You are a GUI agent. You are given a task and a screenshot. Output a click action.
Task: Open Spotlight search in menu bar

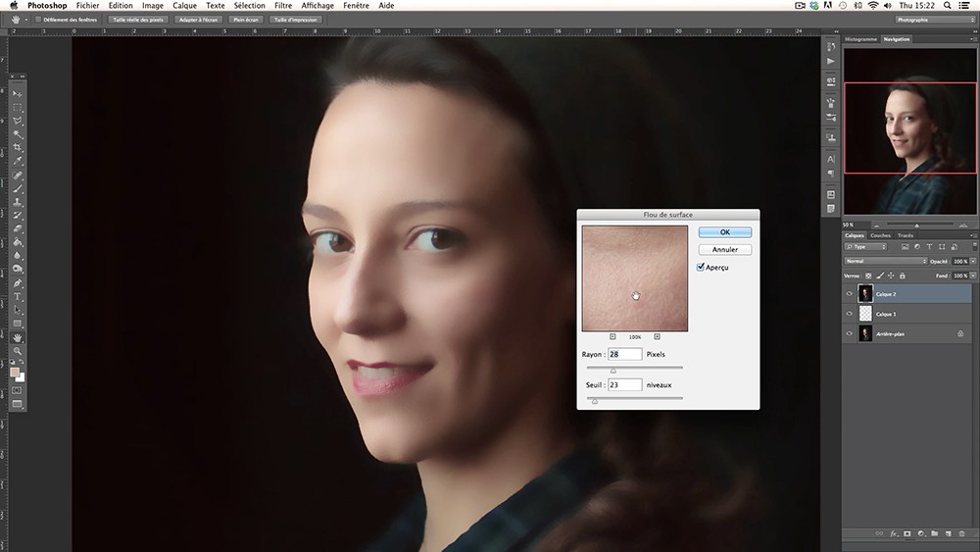948,6
